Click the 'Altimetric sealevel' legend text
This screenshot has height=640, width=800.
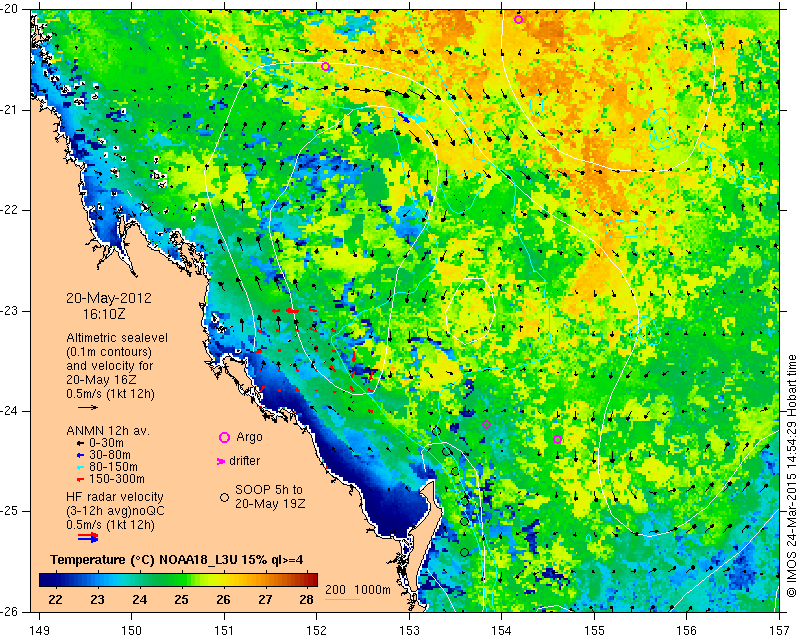click(x=117, y=338)
